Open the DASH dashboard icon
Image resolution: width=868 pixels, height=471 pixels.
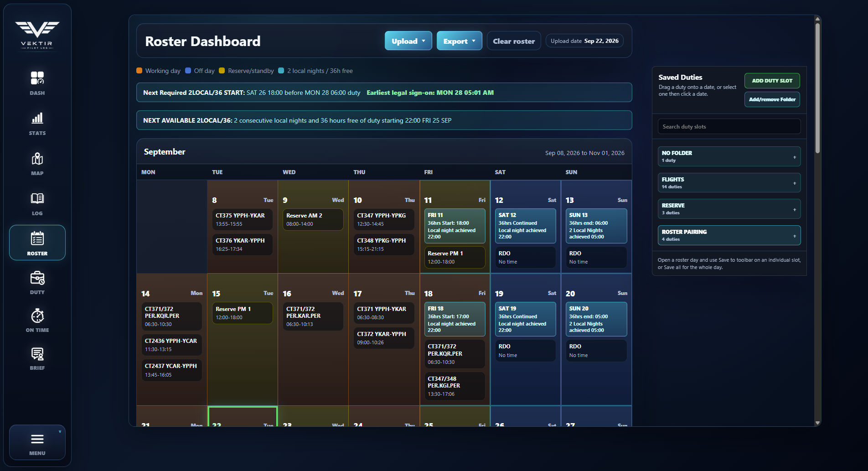[x=37, y=78]
